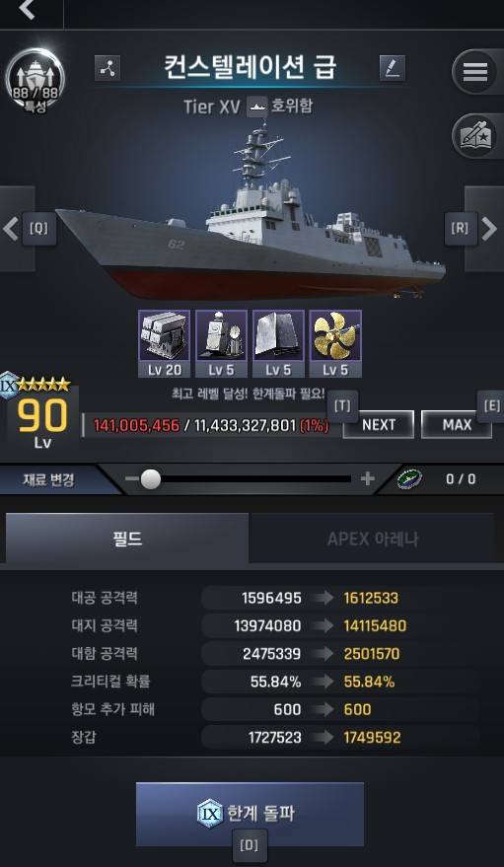Go back with the top-left arrow

[26, 10]
